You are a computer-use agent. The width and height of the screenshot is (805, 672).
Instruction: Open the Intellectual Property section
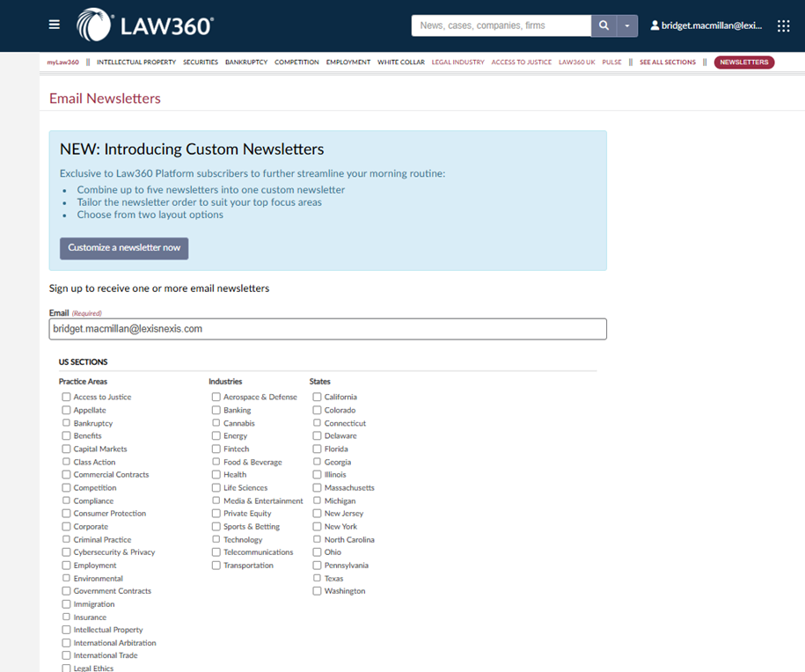pos(136,62)
